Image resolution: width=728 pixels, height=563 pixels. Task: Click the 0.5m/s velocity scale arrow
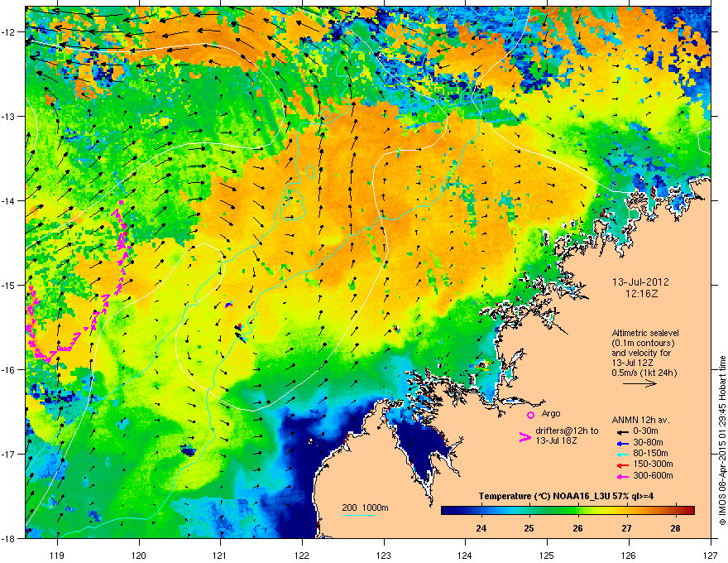(x=639, y=383)
